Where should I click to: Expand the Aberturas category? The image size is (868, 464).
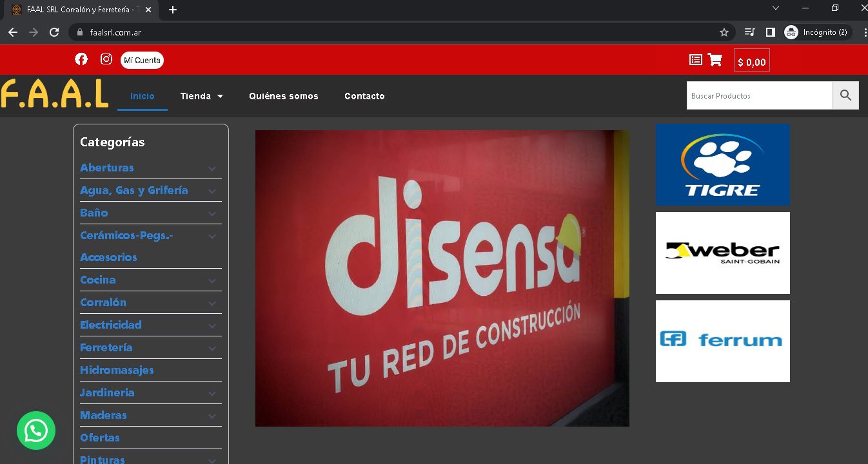(212, 169)
